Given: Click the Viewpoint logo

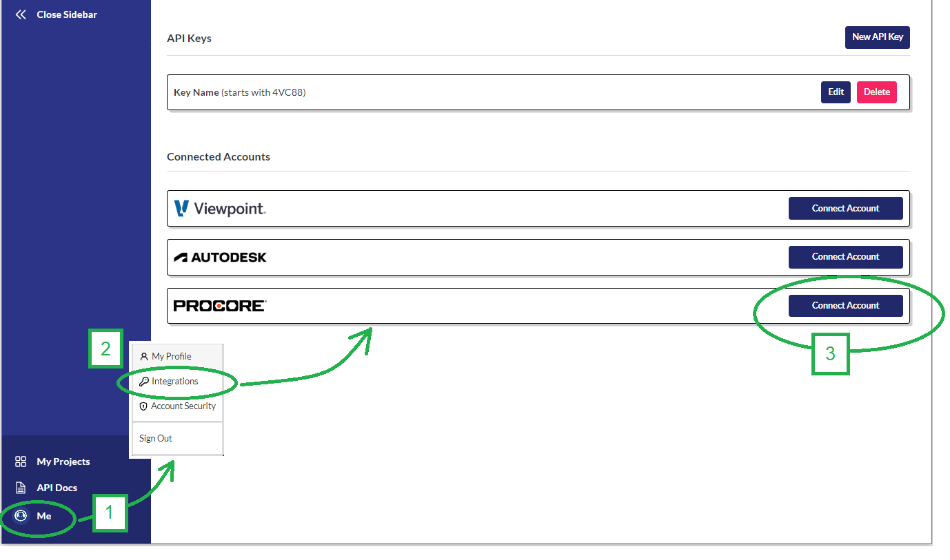Looking at the screenshot, I should [x=220, y=208].
